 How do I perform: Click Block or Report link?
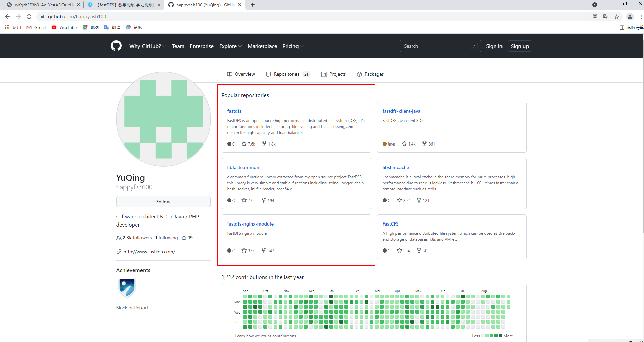[132, 308]
